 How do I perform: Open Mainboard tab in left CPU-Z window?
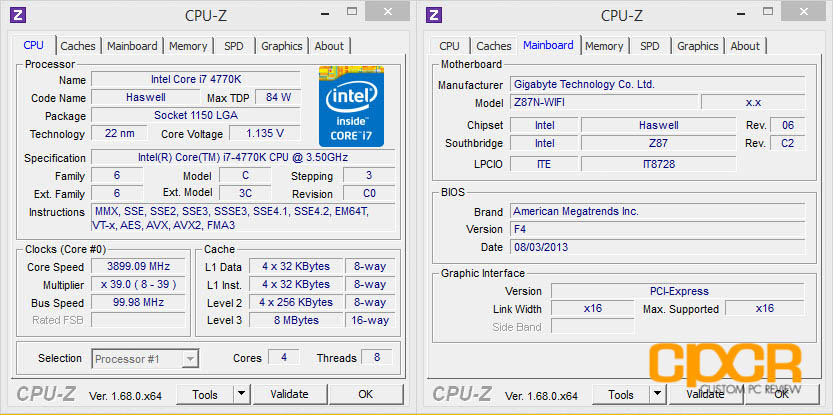[132, 46]
